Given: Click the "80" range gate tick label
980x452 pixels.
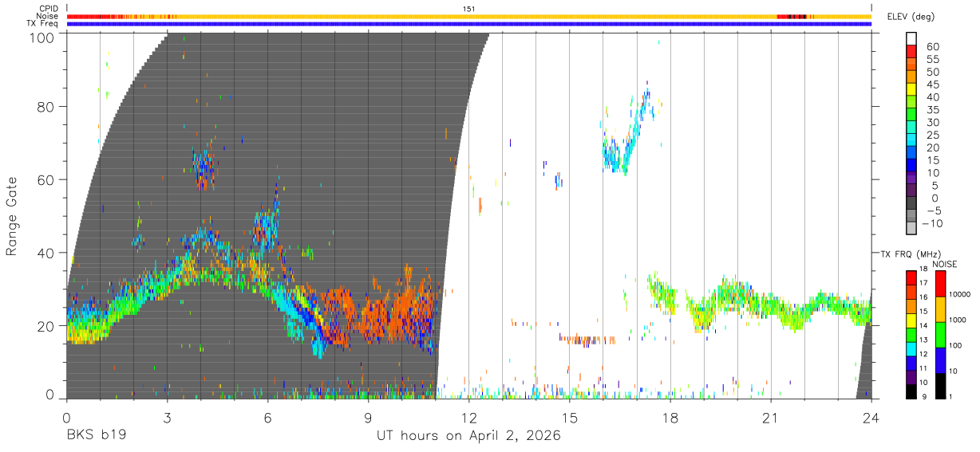Looking at the screenshot, I should [46, 107].
